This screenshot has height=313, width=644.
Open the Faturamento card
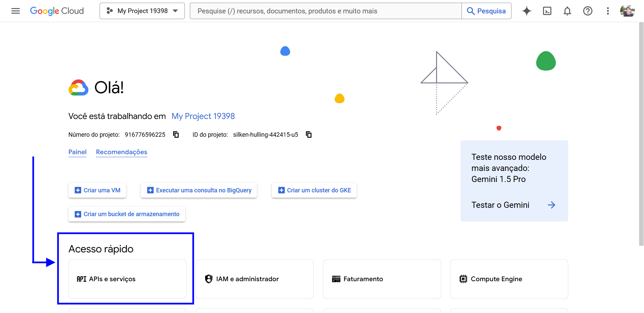pyautogui.click(x=382, y=279)
